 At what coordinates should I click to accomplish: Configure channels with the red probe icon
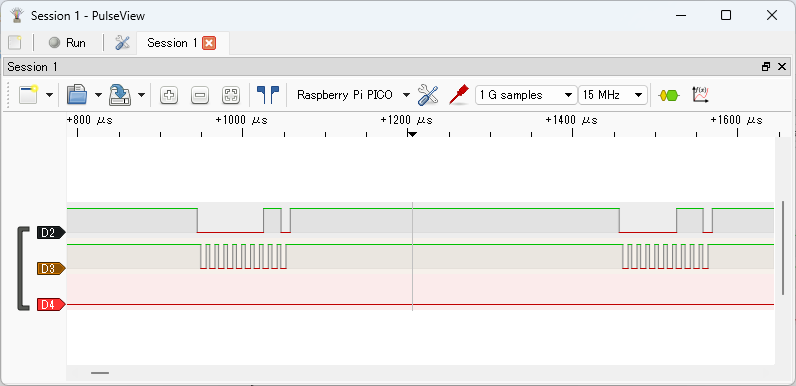[x=458, y=95]
